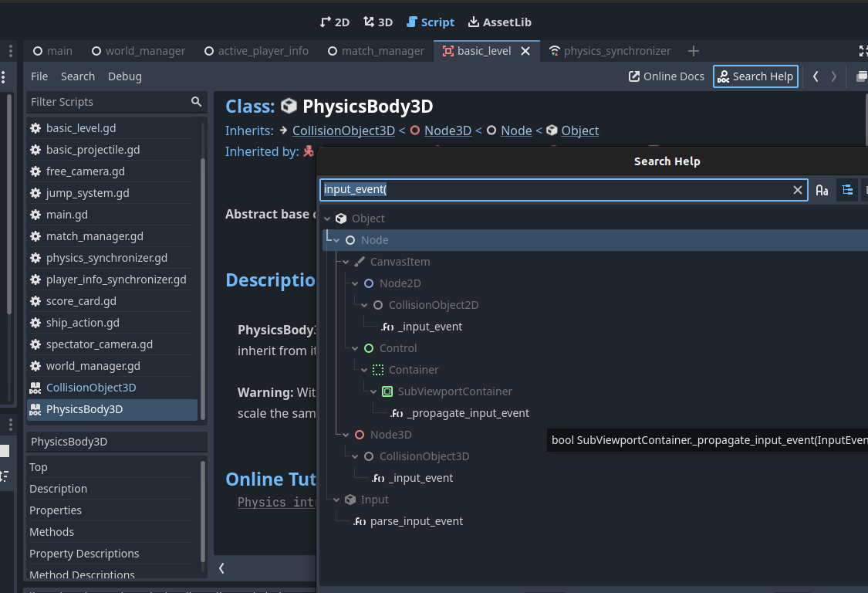Switch to the 3D workspace
The image size is (868, 593).
click(378, 22)
